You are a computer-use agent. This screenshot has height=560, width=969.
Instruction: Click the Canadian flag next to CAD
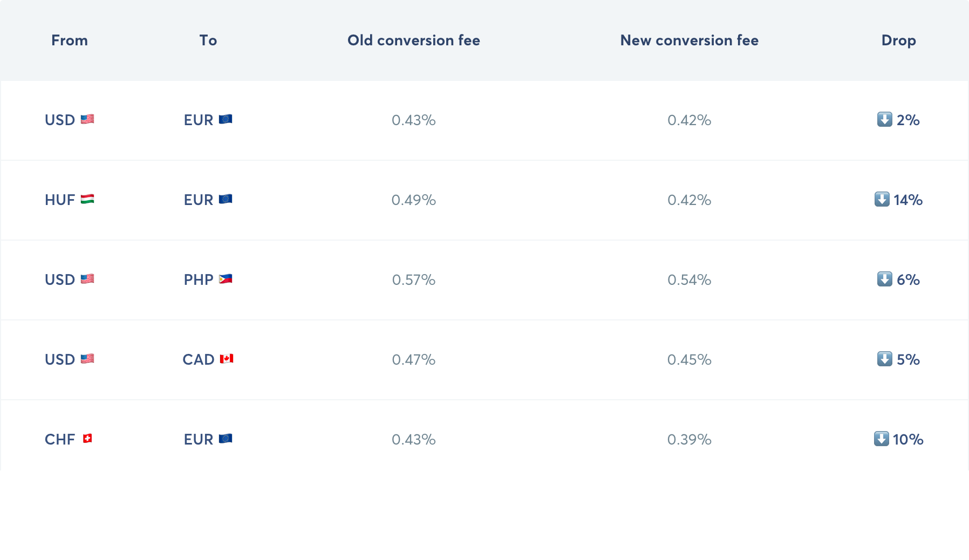pyautogui.click(x=227, y=359)
